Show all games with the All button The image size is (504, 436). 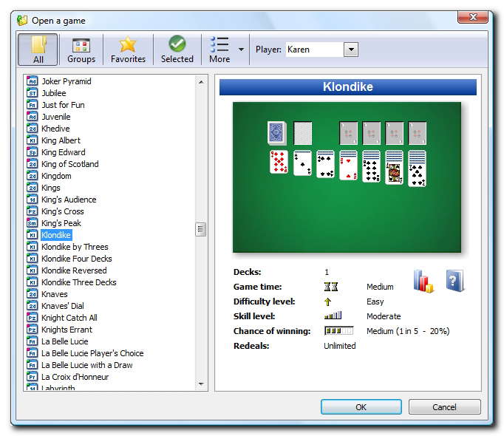pos(38,50)
